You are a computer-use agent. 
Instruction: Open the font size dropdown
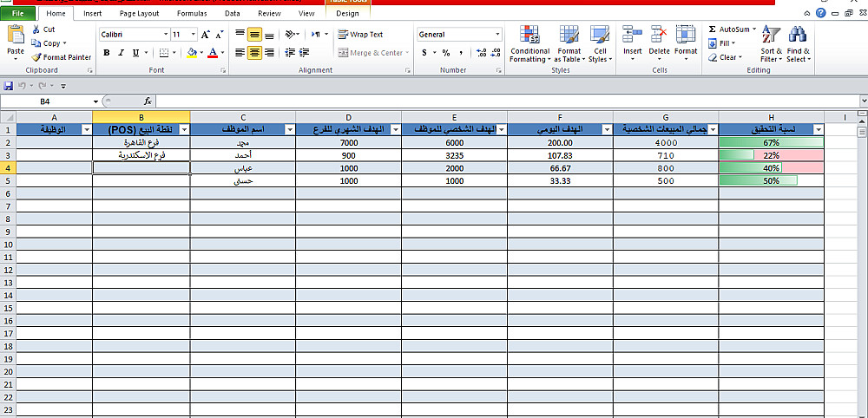(x=194, y=35)
